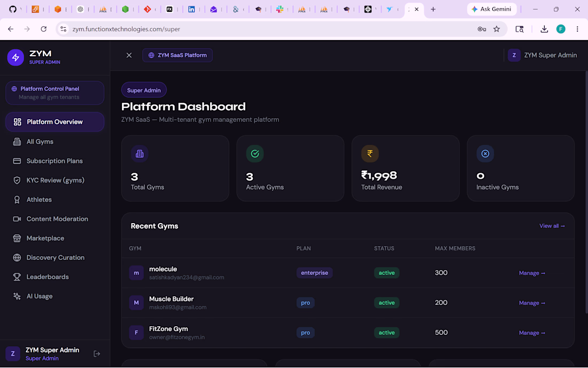Click the browser address bar URL
Viewport: 588px width, 368px height.
[x=126, y=29]
